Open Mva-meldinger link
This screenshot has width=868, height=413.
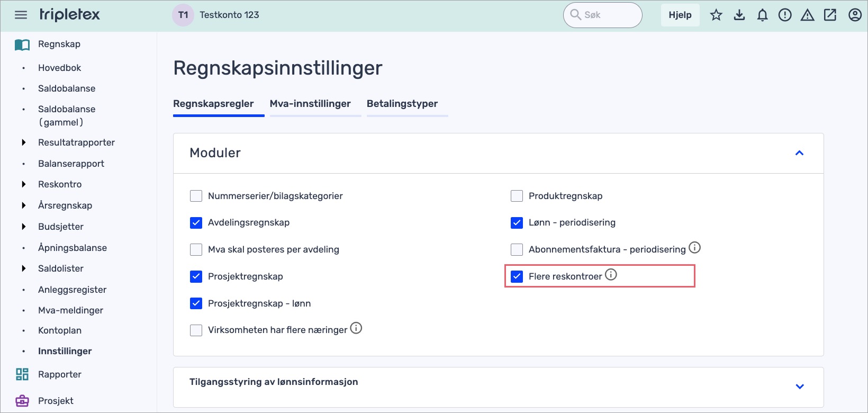click(70, 310)
